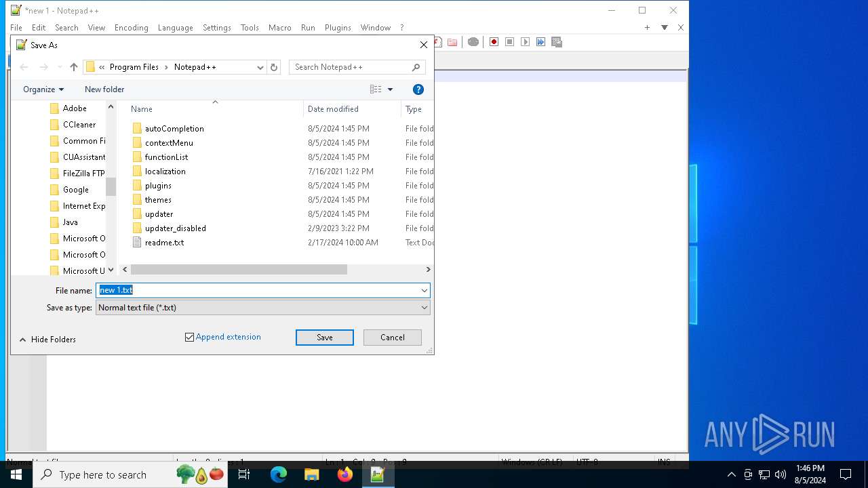
Task: Open the Organize dropdown menu
Action: (43, 89)
